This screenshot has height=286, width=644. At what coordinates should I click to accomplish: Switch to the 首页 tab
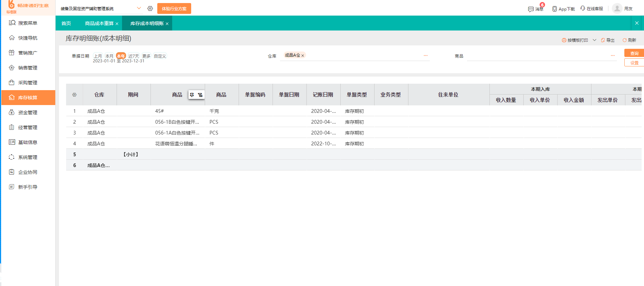(66, 23)
